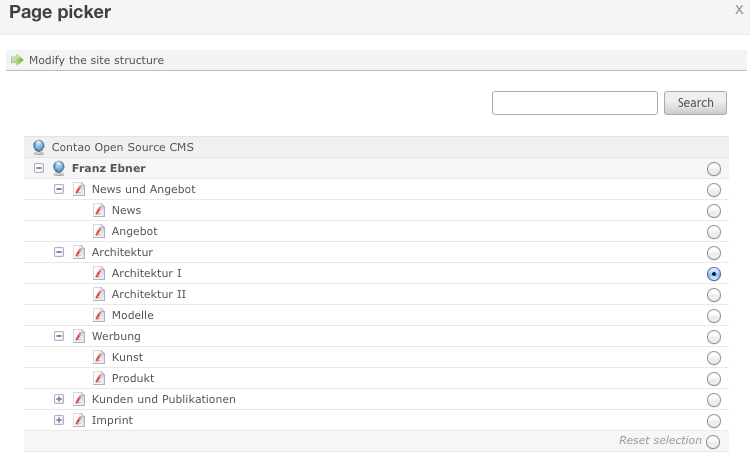
Task: Click the page icon next to Imprint
Action: point(79,420)
